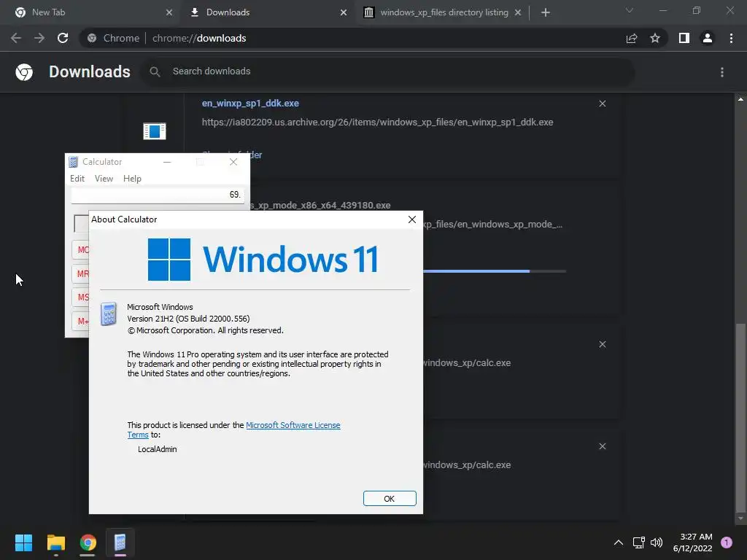The image size is (747, 560).
Task: Click the en_winxp_sp1_ddk.exe source URL
Action: pyautogui.click(x=377, y=122)
